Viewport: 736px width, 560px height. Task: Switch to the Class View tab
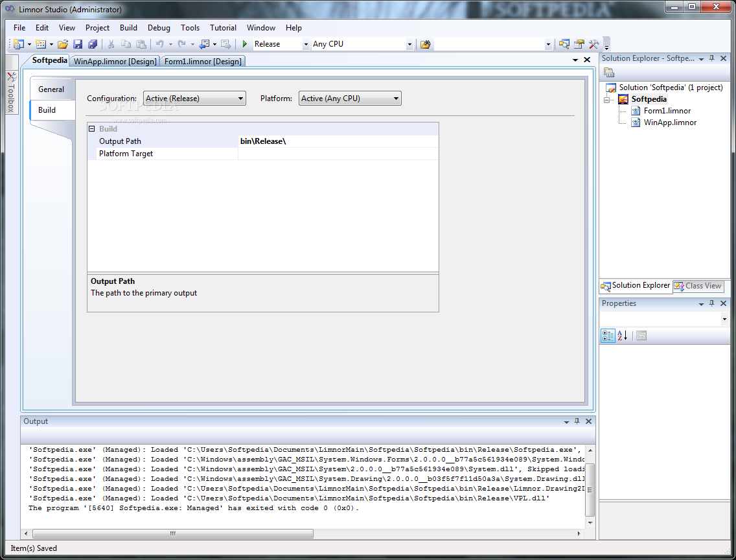point(698,285)
